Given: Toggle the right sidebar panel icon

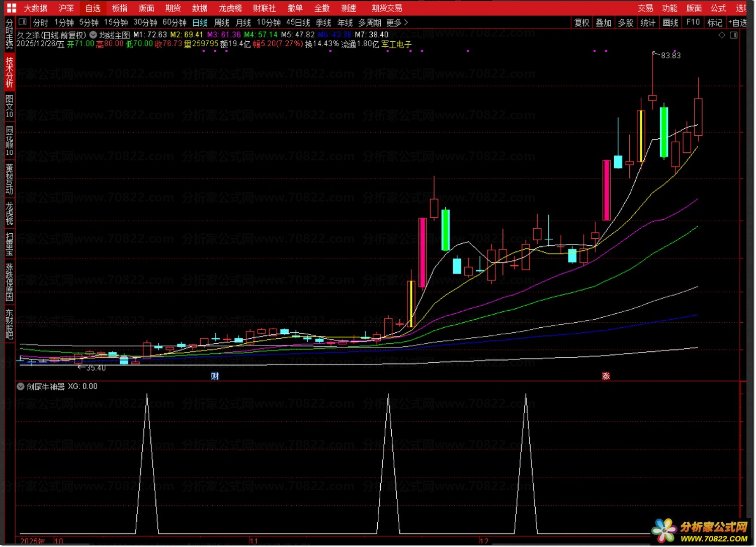Looking at the screenshot, I should pyautogui.click(x=734, y=35).
